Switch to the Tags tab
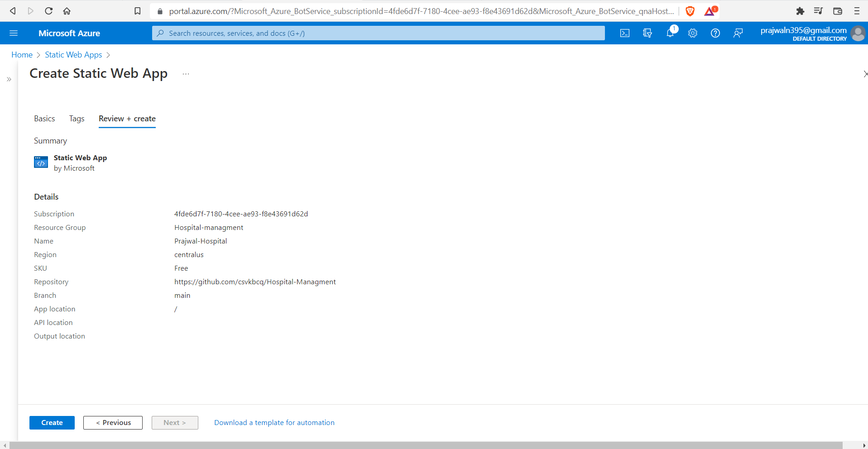The image size is (868, 449). (77, 119)
